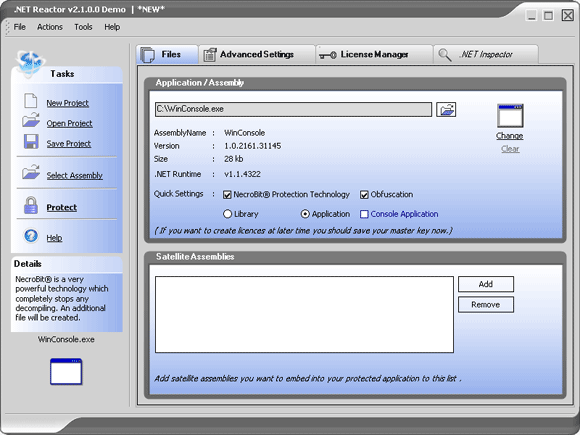Select the Library radio button
Viewport: 580px width, 435px height.
[227, 214]
